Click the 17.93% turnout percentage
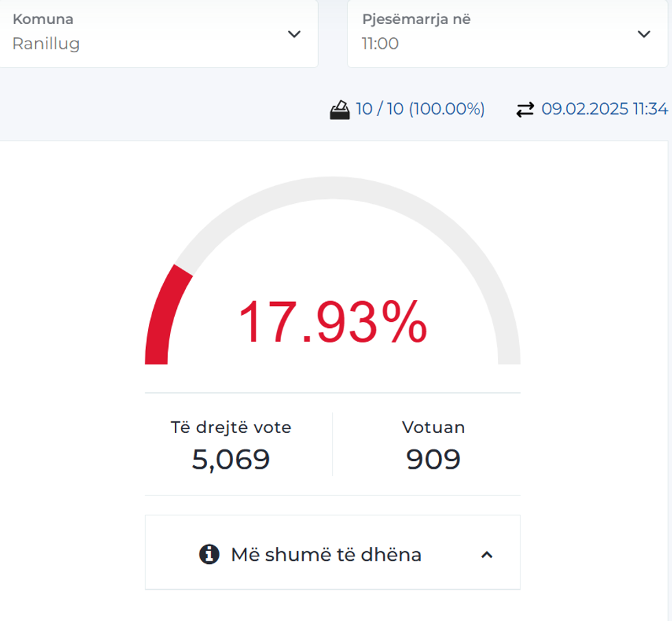The image size is (672, 621). tap(333, 323)
